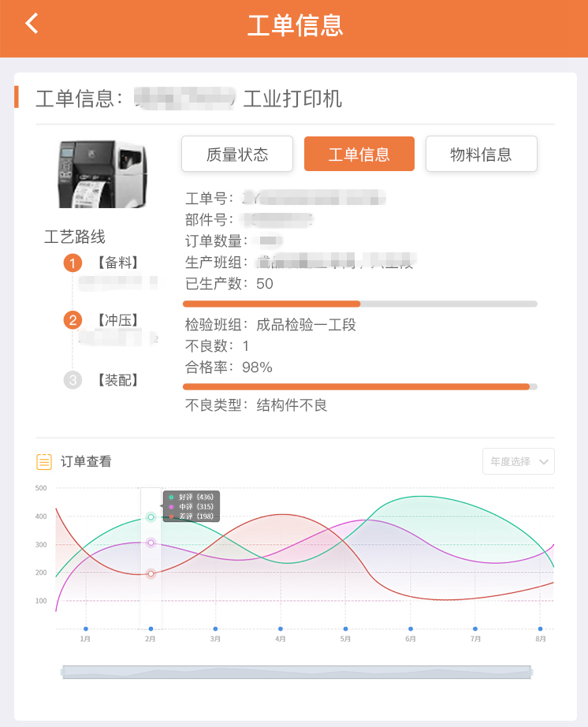Switch to the 质量状态 tab
588x727 pixels.
(x=237, y=154)
